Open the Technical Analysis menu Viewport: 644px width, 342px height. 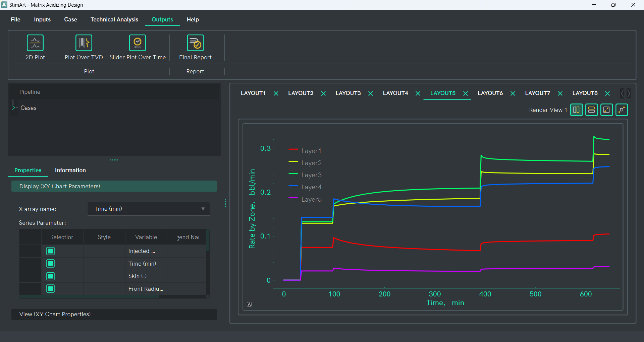(x=114, y=19)
